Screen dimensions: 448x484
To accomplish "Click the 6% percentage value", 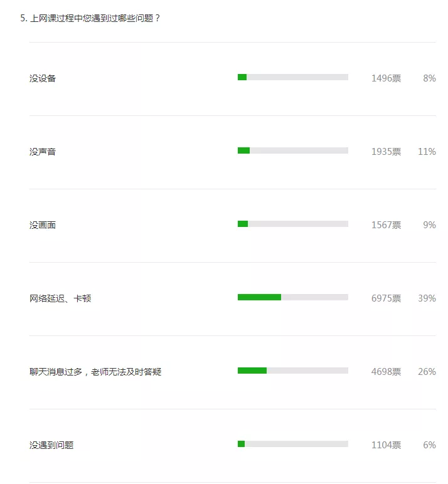I will [429, 445].
